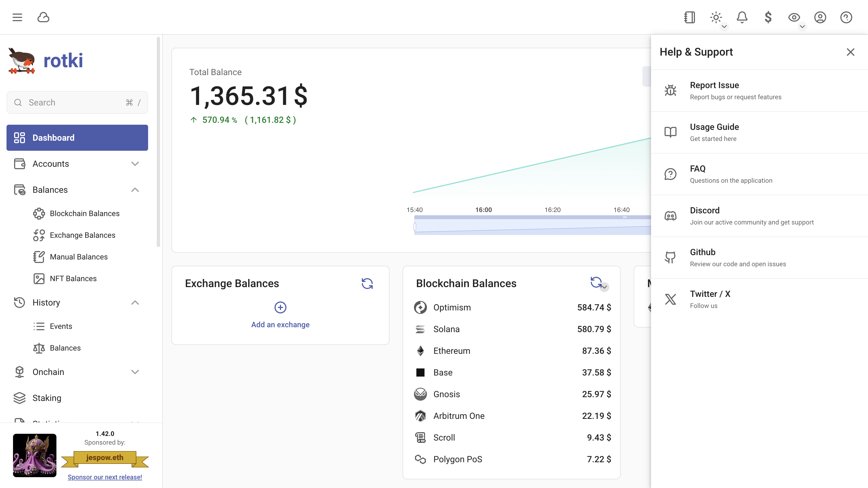
Task: Focus the sidebar Search field
Action: pos(77,102)
